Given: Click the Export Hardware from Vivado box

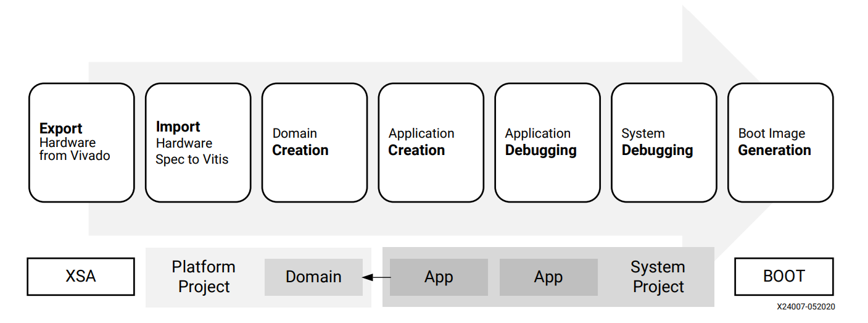Looking at the screenshot, I should (x=81, y=143).
